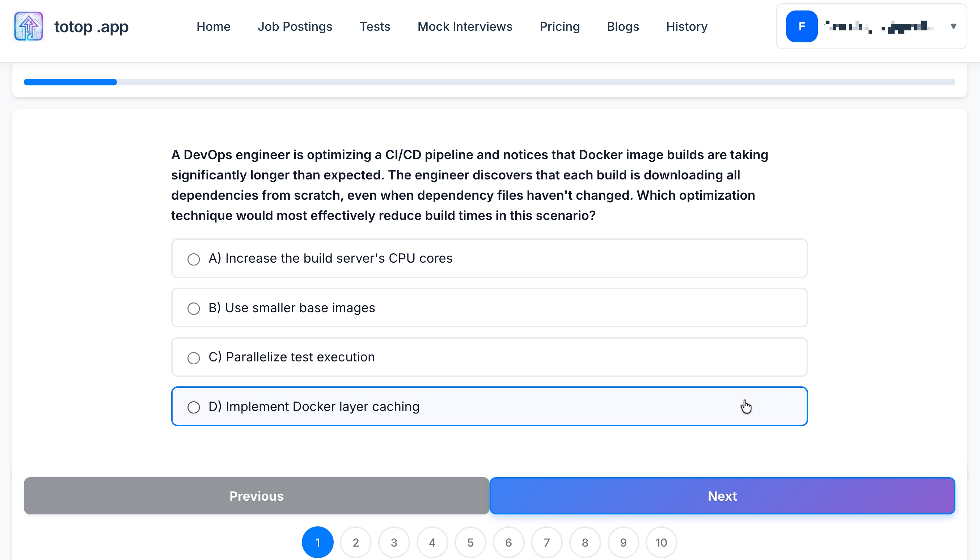Viewport: 980px width, 560px height.
Task: Click the totop .app brand name
Action: coord(91,27)
